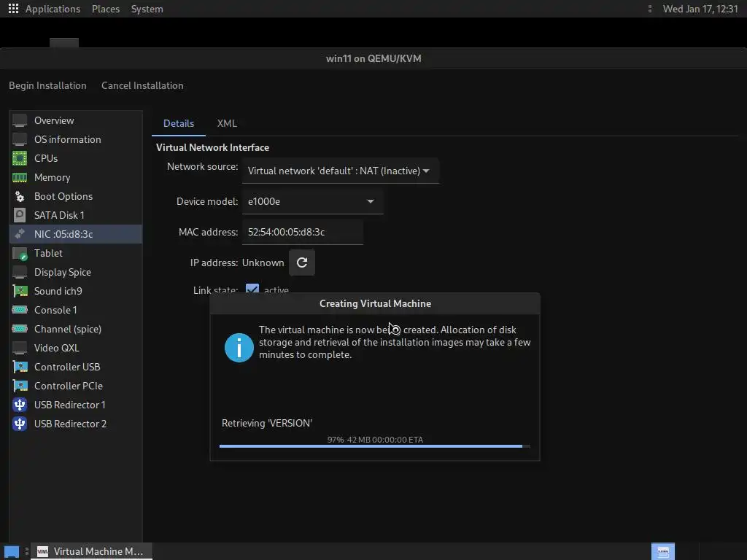747x560 pixels.
Task: Expand the Device model e1000e combo box
Action: (x=312, y=201)
